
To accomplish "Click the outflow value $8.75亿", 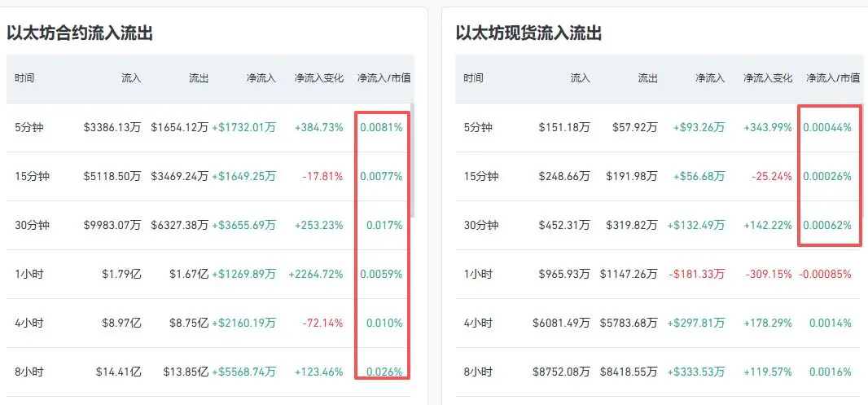I will (x=189, y=323).
